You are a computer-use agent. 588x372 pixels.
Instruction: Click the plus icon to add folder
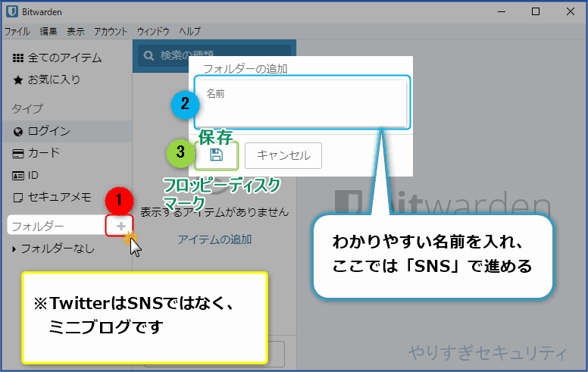tap(120, 226)
